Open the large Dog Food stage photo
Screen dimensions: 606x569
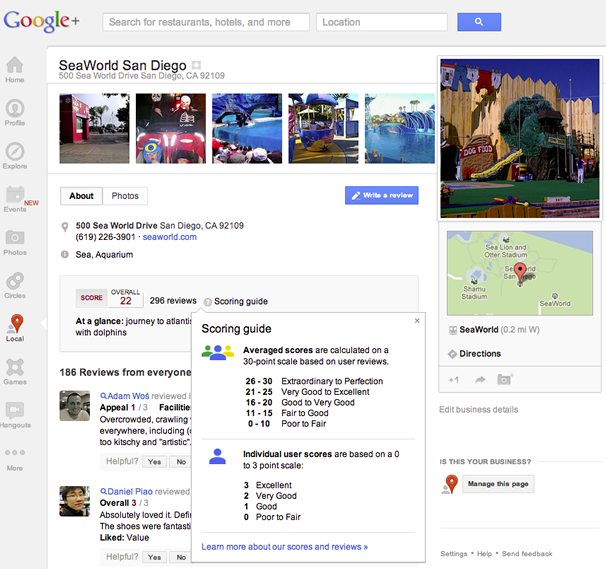click(520, 138)
